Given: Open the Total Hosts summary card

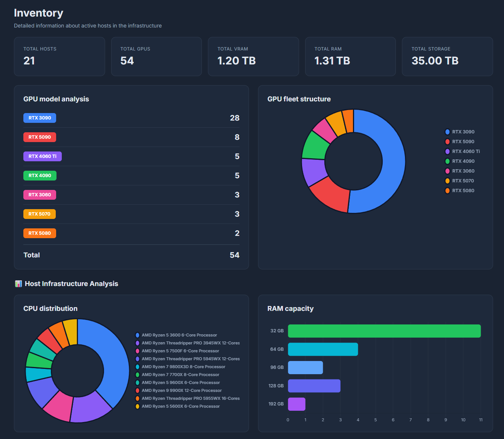Looking at the screenshot, I should pyautogui.click(x=59, y=57).
